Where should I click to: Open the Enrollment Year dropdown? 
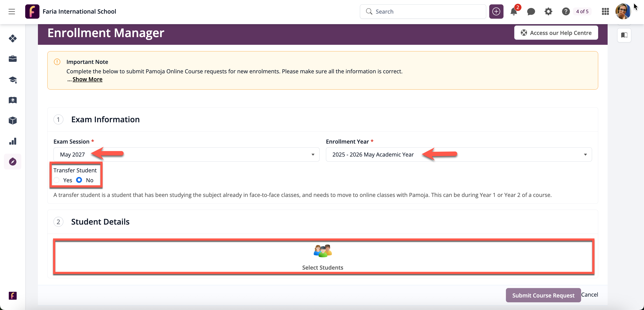tap(459, 155)
